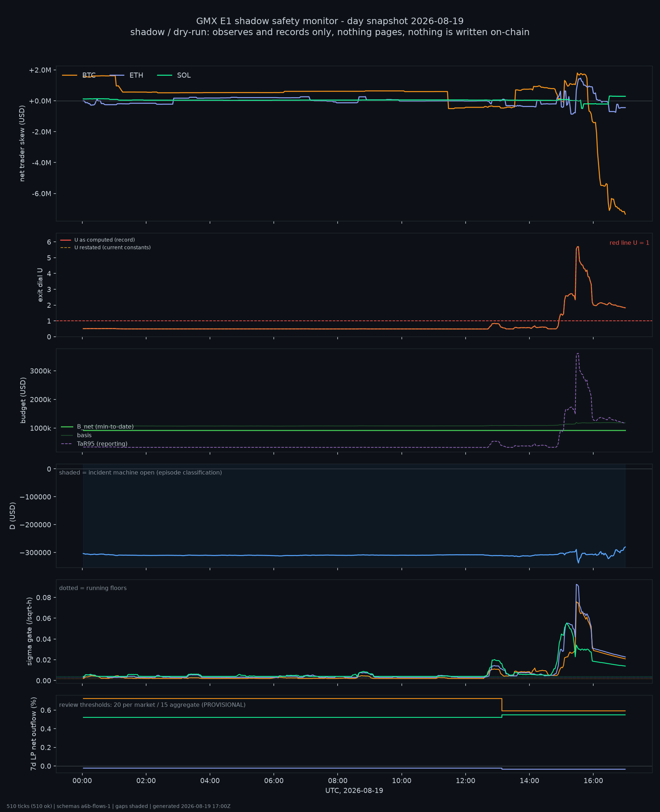Screen dimensions: 660x812
Task: Click the "06:00" time tick label
Action: pyautogui.click(x=274, y=781)
